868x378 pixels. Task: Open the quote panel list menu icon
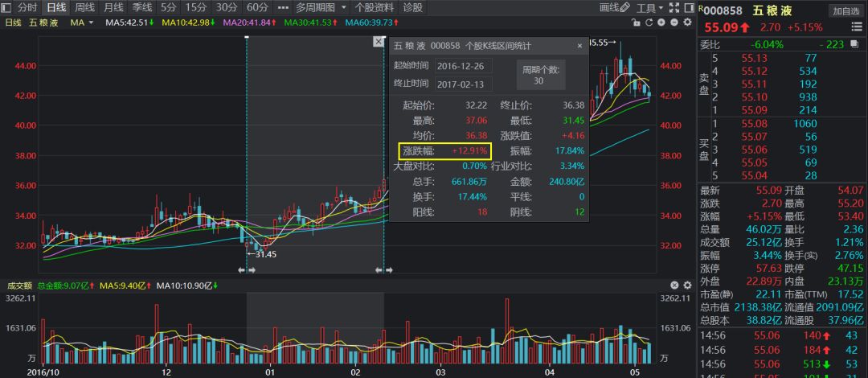pos(856,27)
